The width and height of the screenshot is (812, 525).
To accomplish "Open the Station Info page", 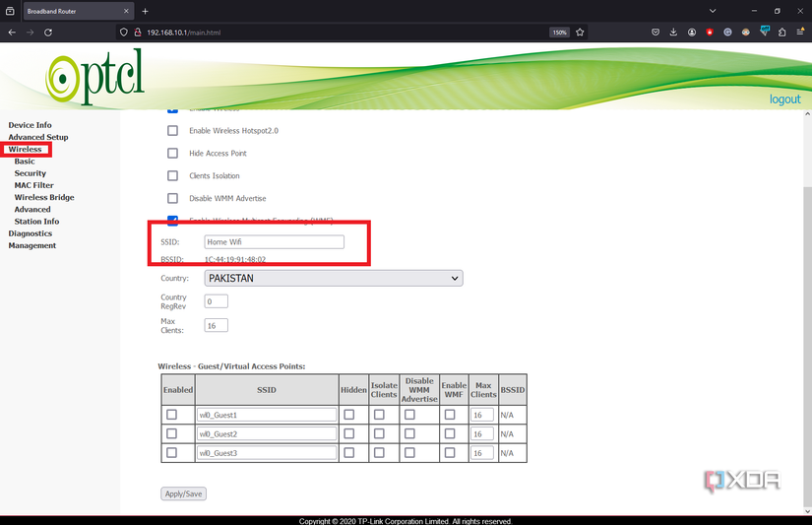I will 36,222.
